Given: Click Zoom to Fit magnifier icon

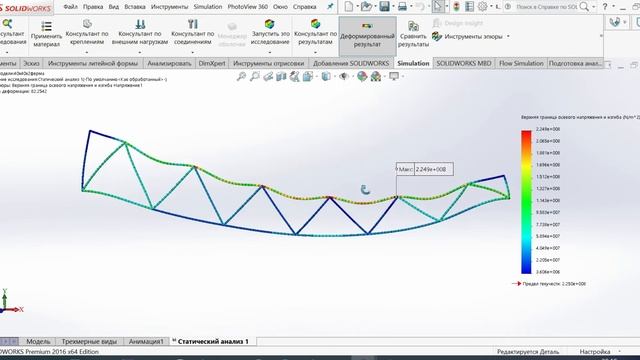Looking at the screenshot, I should tap(241, 76).
